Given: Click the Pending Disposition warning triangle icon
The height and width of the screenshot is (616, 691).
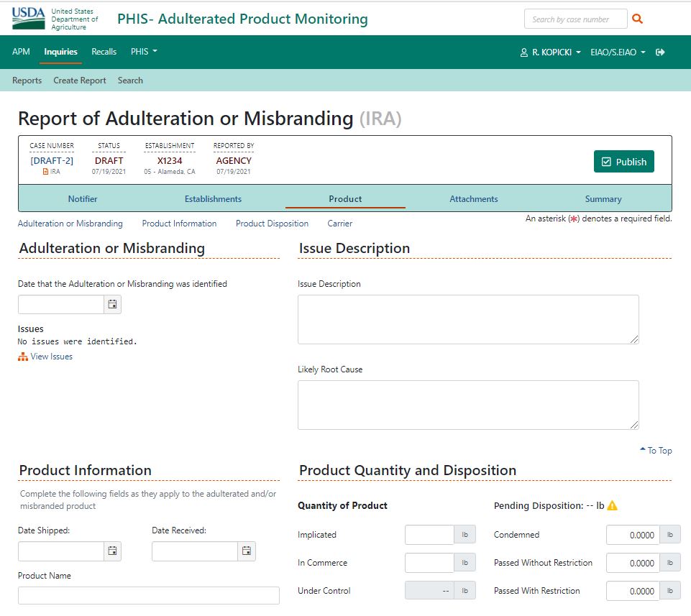Looking at the screenshot, I should [x=613, y=505].
